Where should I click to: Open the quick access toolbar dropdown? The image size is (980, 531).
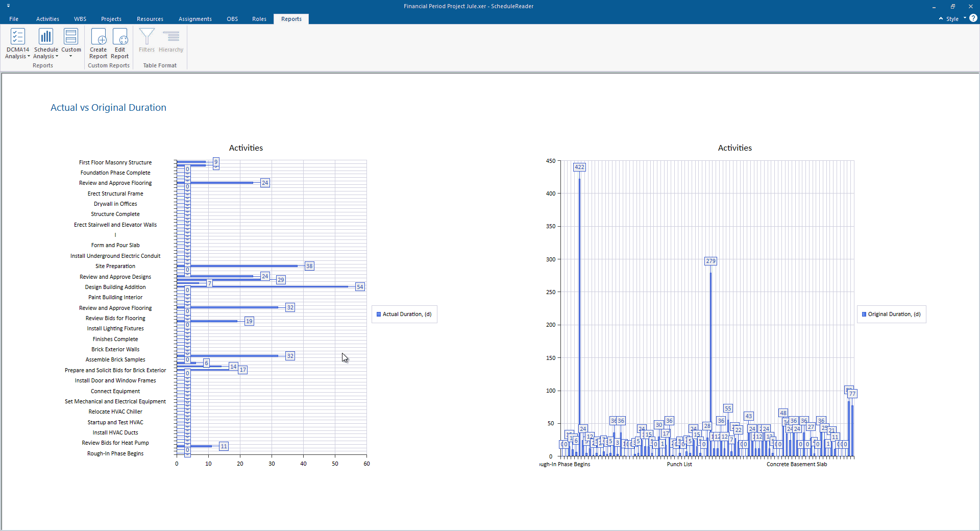pyautogui.click(x=8, y=6)
